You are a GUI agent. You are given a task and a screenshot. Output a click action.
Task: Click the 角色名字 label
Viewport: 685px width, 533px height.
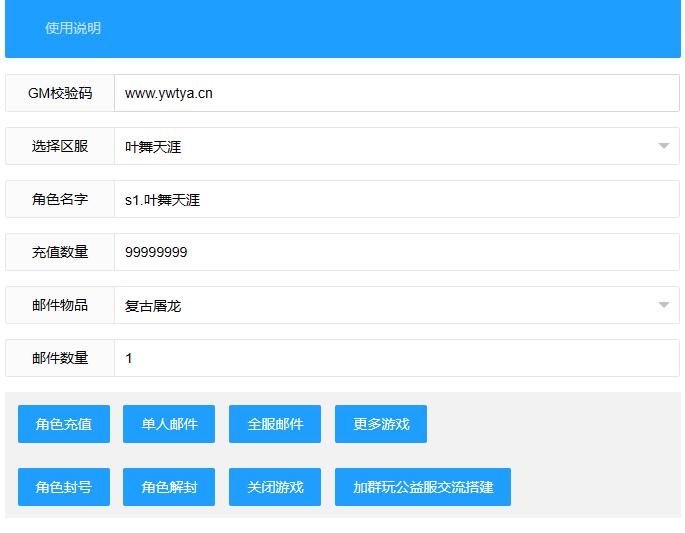click(60, 199)
